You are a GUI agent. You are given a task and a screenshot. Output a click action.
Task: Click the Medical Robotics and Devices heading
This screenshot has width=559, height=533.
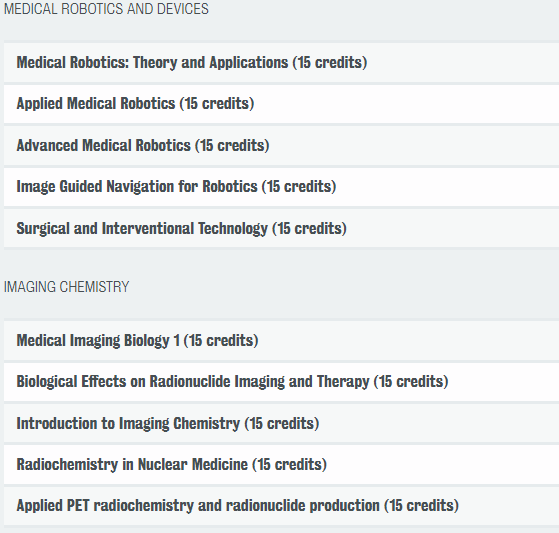[106, 9]
